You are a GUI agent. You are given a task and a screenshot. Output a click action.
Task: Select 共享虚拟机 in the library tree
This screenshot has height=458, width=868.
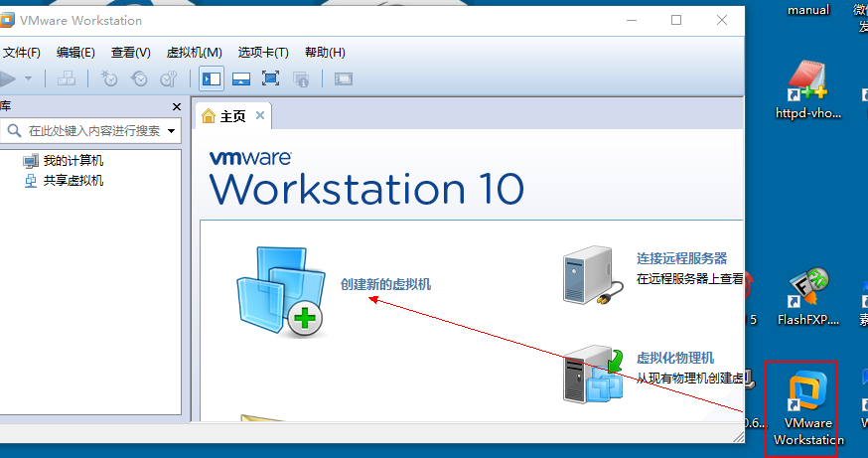[72, 181]
